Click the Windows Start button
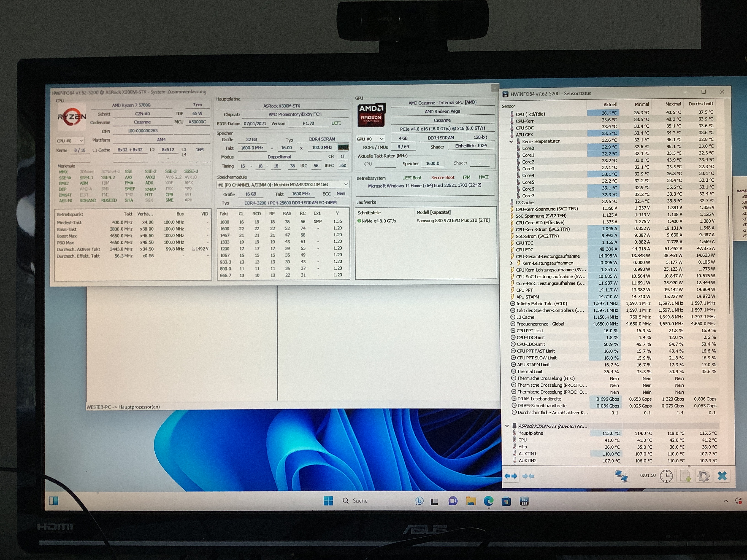Screen dimensions: 747x560 (328, 501)
